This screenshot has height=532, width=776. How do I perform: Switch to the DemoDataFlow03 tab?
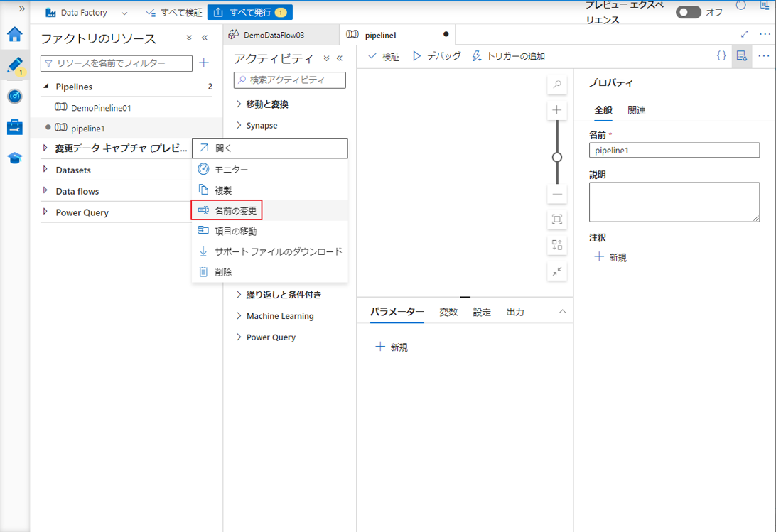click(x=281, y=35)
